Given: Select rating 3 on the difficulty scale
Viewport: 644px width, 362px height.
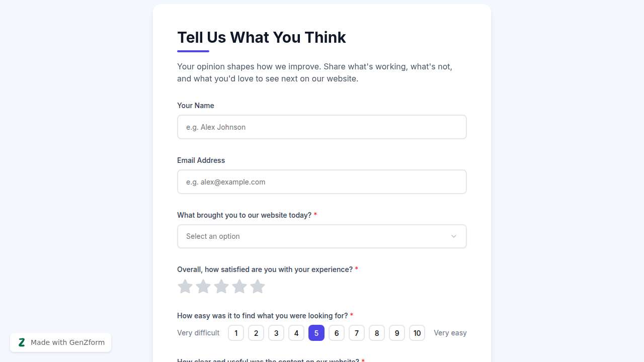Looking at the screenshot, I should pos(276,333).
